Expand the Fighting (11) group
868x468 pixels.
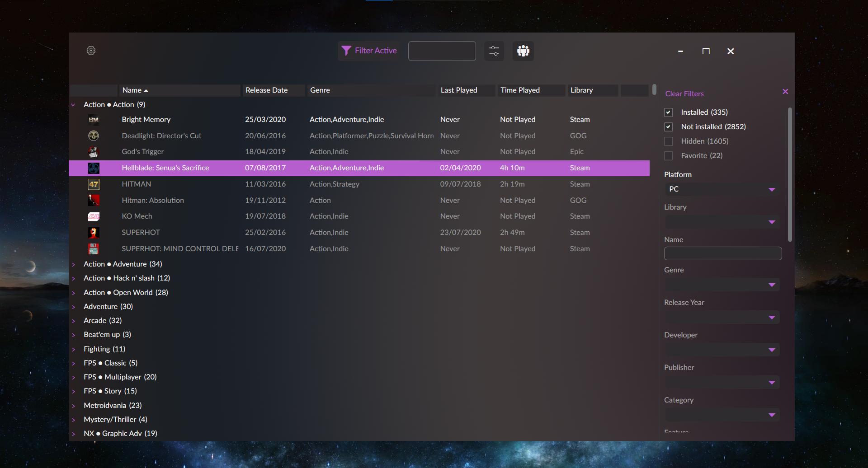click(x=73, y=349)
